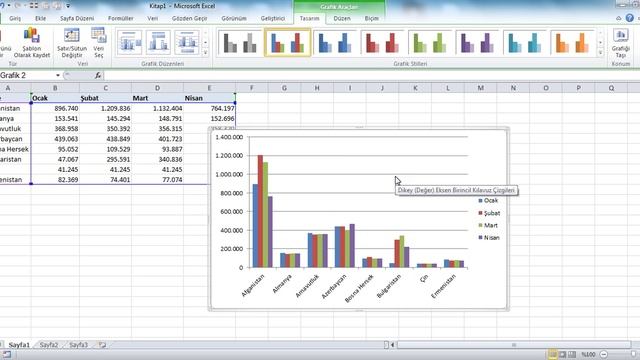Image resolution: width=640 pixels, height=360 pixels.
Task: Click the Nisan legend entry
Action: pos(489,238)
